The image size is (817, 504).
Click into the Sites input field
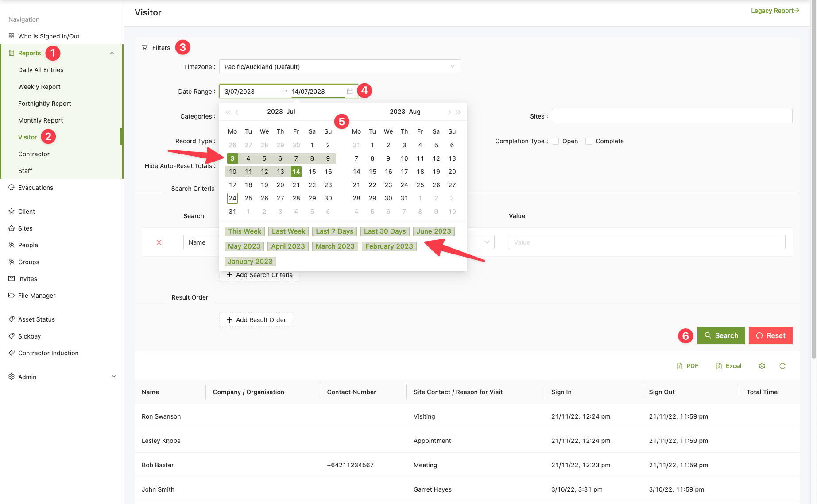[x=672, y=116]
